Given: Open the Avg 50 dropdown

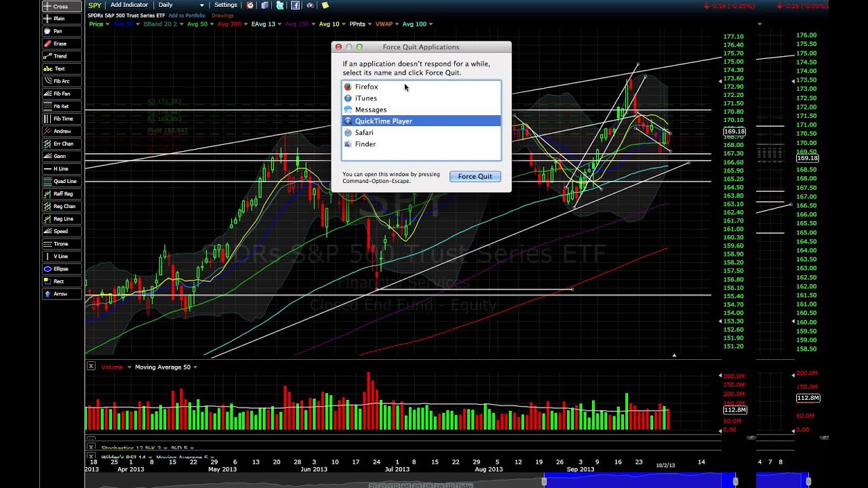Looking at the screenshot, I should coord(200,24).
